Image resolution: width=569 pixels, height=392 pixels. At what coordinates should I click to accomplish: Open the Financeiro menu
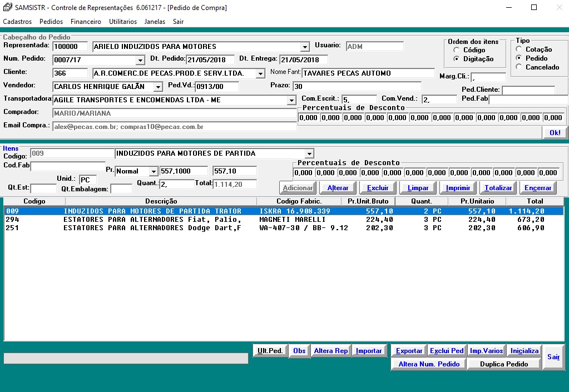click(86, 22)
